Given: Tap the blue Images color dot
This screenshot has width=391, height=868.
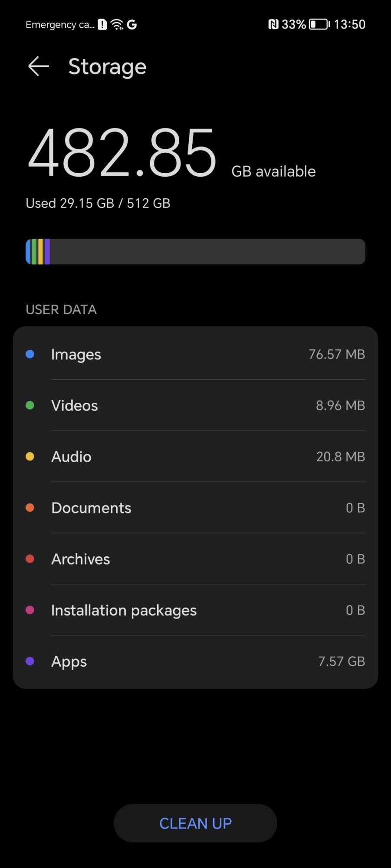Looking at the screenshot, I should [x=30, y=354].
